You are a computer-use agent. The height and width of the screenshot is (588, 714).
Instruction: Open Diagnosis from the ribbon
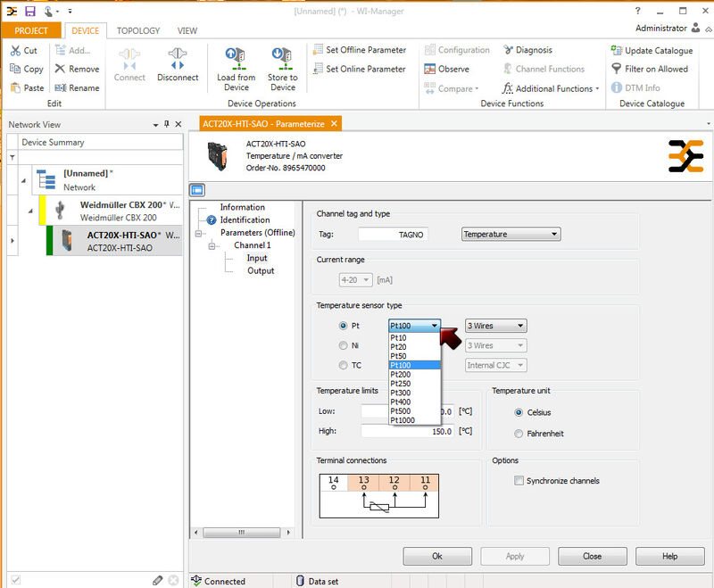point(528,50)
